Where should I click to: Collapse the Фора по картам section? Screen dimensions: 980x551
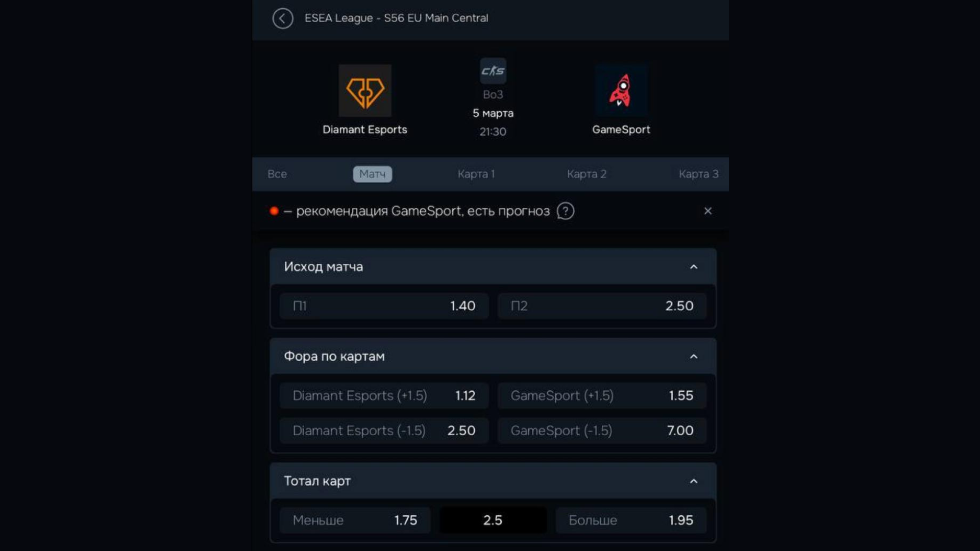693,357
